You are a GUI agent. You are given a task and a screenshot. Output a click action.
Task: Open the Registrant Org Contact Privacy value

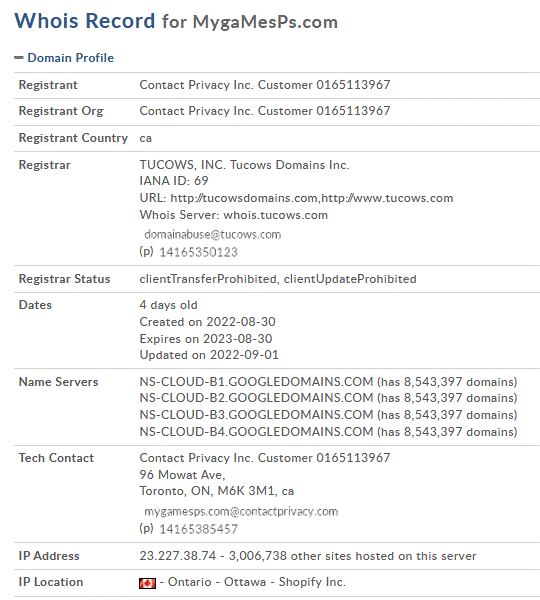pos(265,111)
